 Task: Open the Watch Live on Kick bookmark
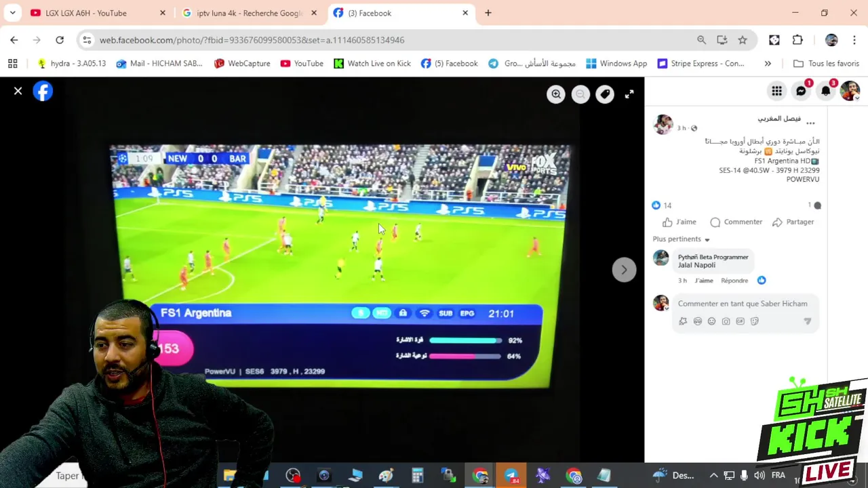pyautogui.click(x=372, y=63)
